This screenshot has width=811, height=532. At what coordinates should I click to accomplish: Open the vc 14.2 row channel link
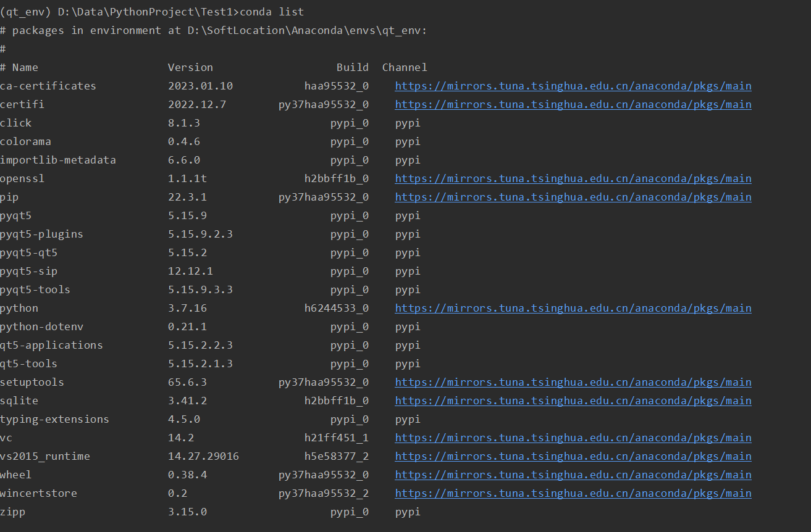tap(573, 438)
